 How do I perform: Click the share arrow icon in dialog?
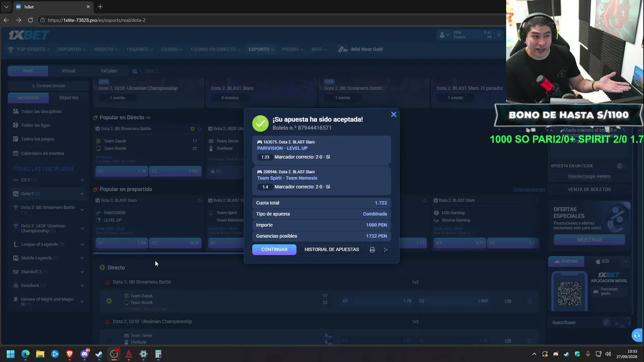click(x=386, y=249)
